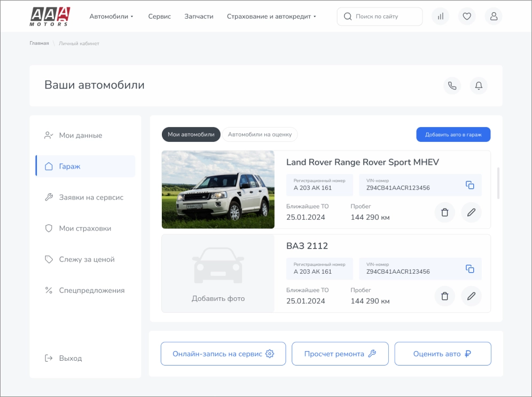532x397 pixels.
Task: Click the phone call icon
Action: pyautogui.click(x=452, y=85)
